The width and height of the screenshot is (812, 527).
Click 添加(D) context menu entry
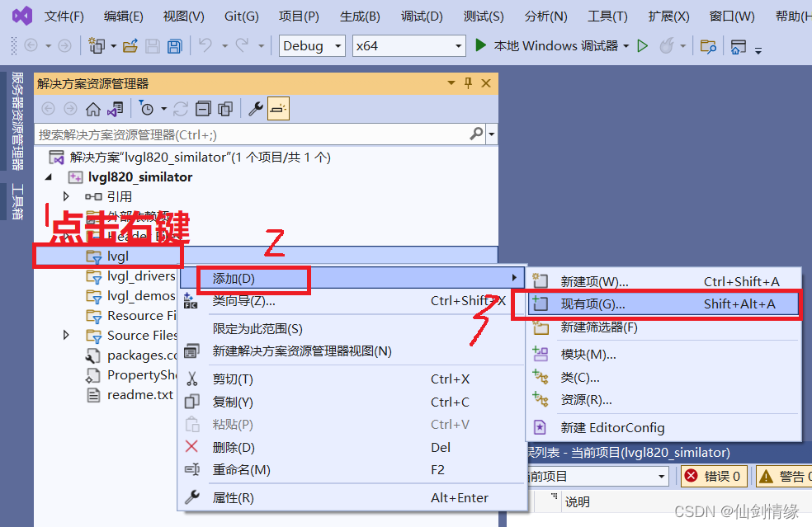352,279
